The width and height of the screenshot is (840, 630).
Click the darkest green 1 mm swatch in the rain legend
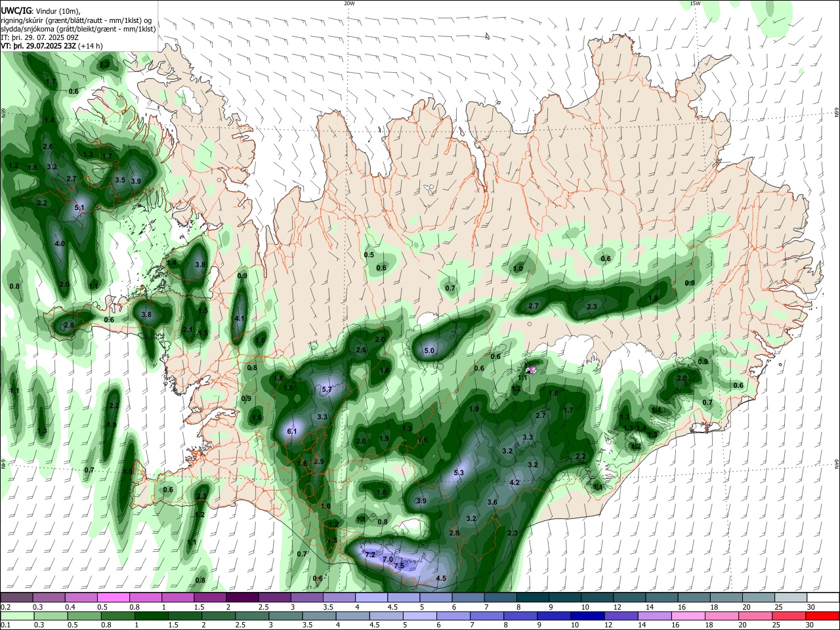tap(151, 616)
